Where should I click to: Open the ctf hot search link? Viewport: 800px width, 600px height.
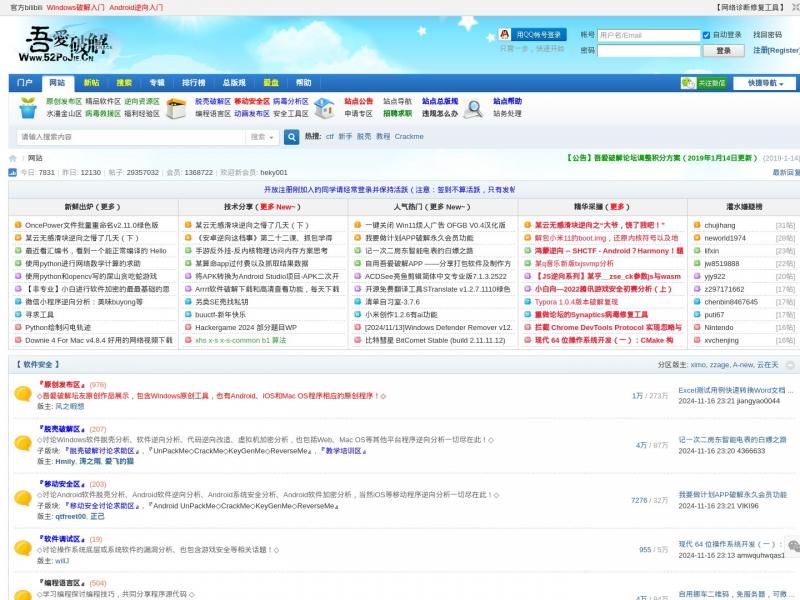(330, 136)
